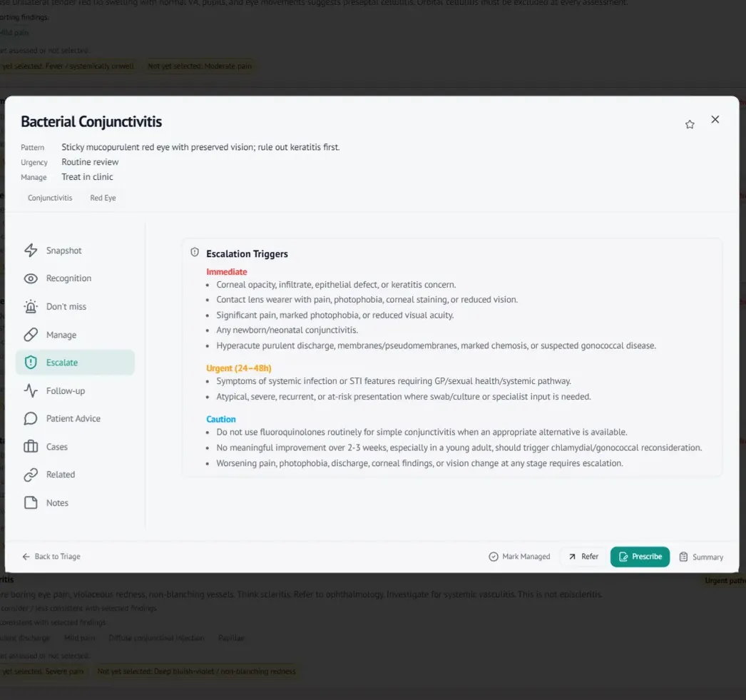Open the Cases briefcase icon
The width and height of the screenshot is (746, 700).
31,447
